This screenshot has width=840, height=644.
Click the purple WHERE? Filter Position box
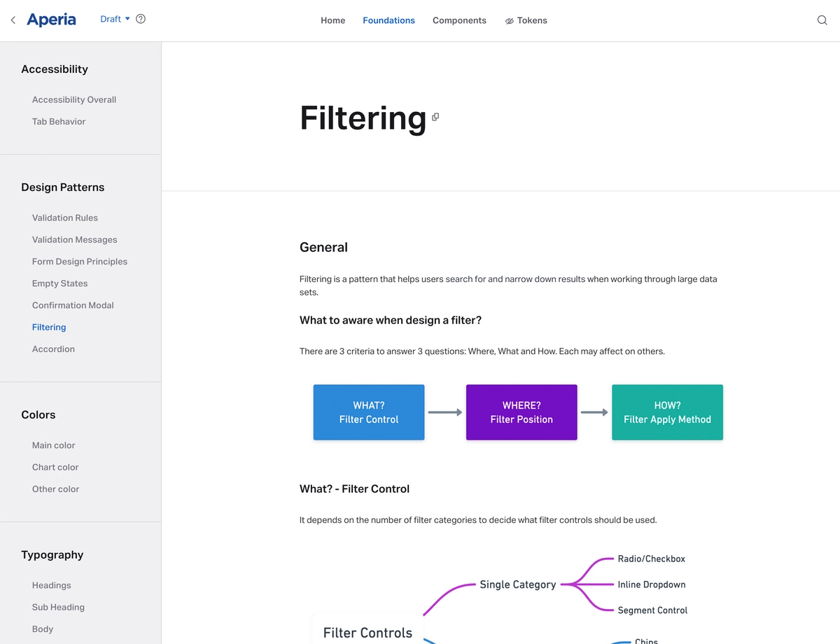(521, 412)
